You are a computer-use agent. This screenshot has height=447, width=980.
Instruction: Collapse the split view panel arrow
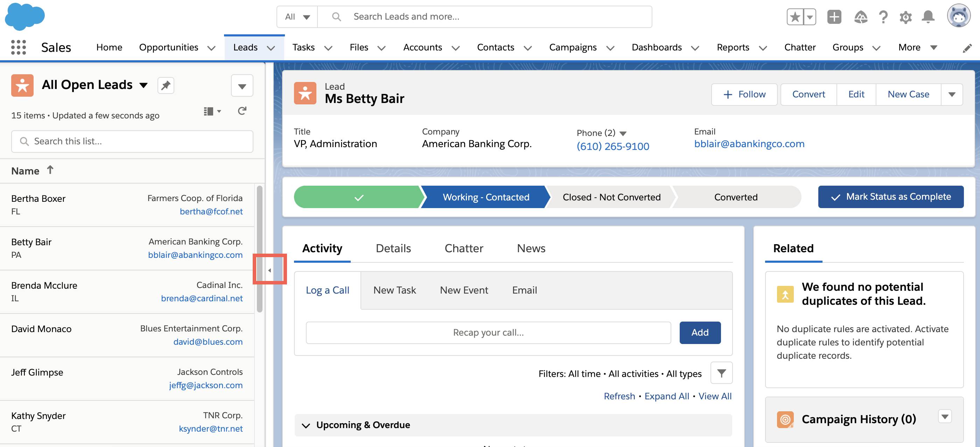tap(270, 270)
